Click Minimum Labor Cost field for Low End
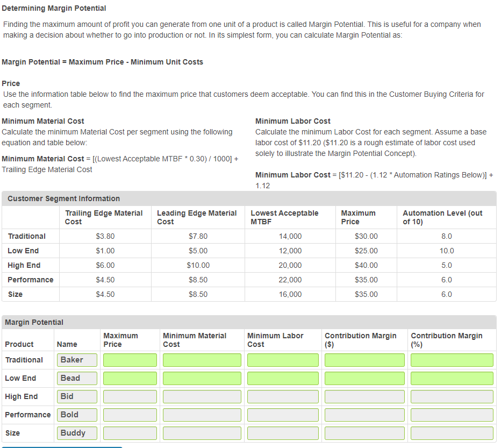This screenshot has height=448, width=501. (283, 378)
